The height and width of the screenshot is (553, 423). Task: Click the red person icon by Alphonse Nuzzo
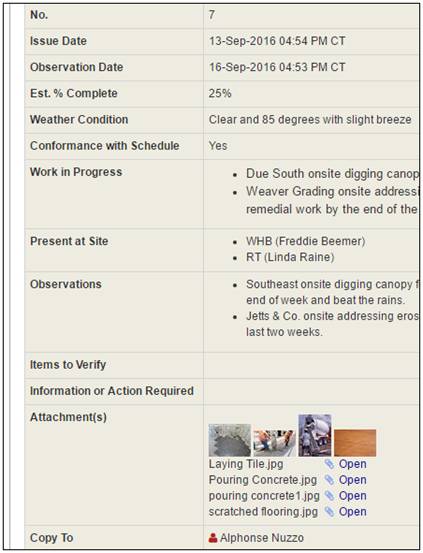click(x=213, y=538)
